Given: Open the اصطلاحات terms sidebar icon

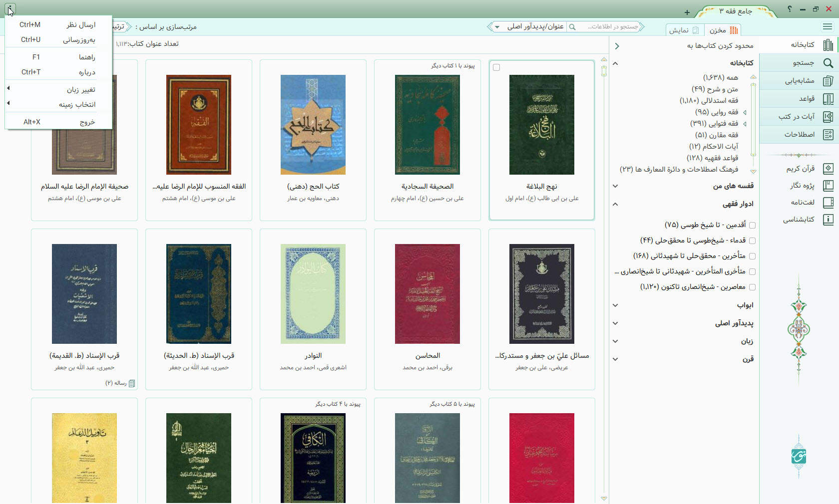Looking at the screenshot, I should pyautogui.click(x=828, y=135).
